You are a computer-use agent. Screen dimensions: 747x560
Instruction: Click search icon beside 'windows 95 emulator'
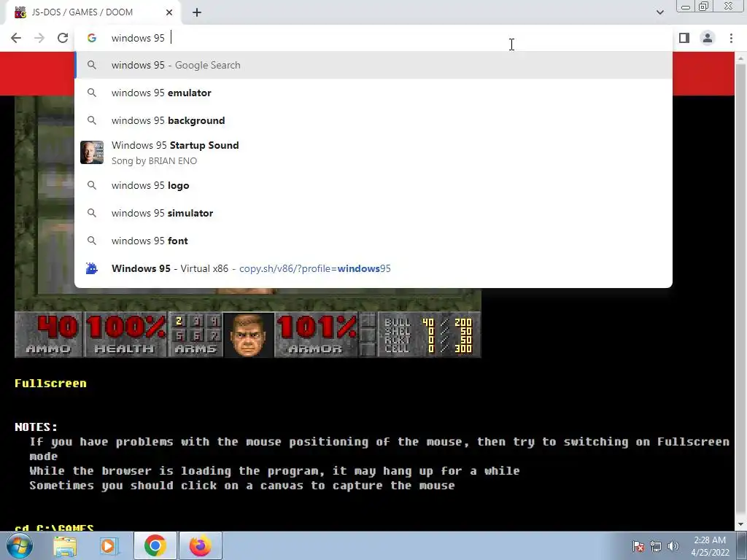[x=91, y=93]
